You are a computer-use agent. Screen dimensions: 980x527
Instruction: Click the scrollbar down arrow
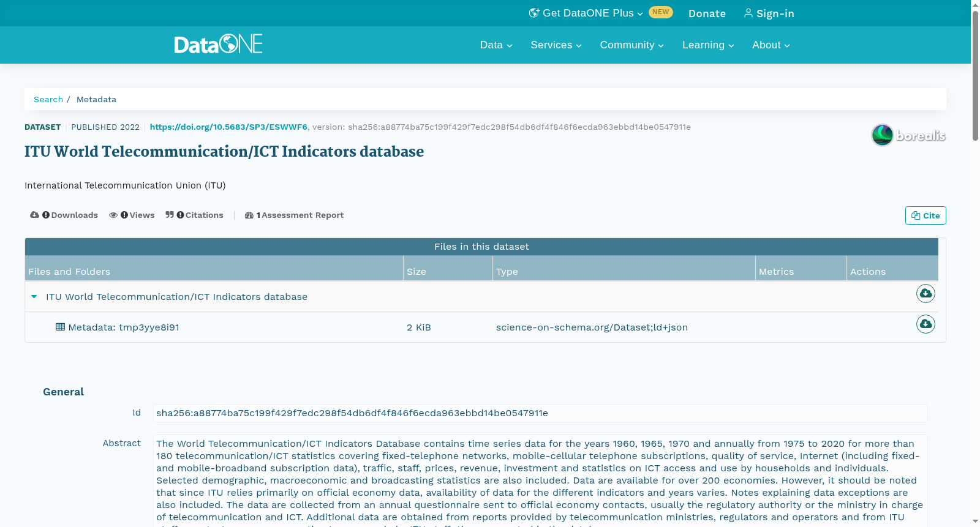(975, 521)
